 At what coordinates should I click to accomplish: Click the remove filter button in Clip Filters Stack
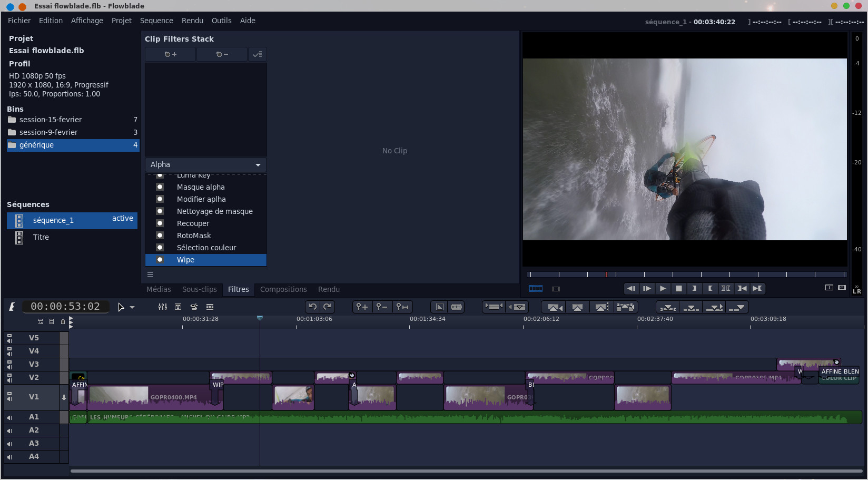pyautogui.click(x=222, y=54)
